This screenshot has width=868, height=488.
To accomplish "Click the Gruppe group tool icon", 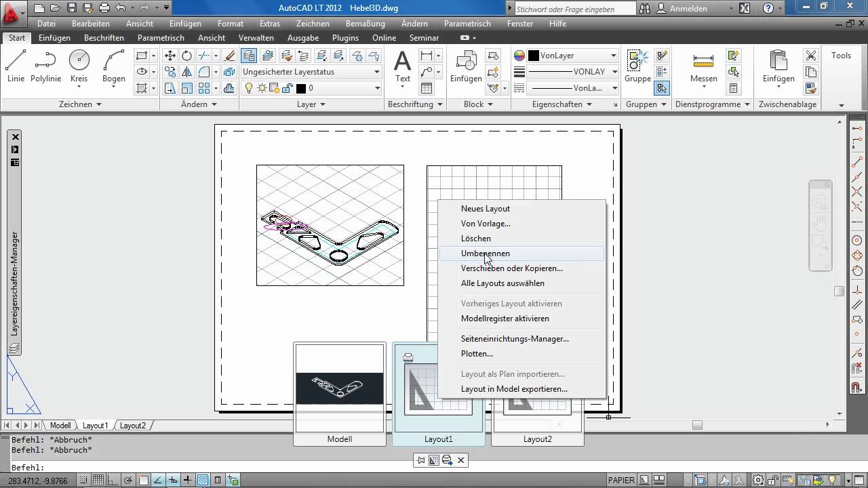I will (637, 66).
